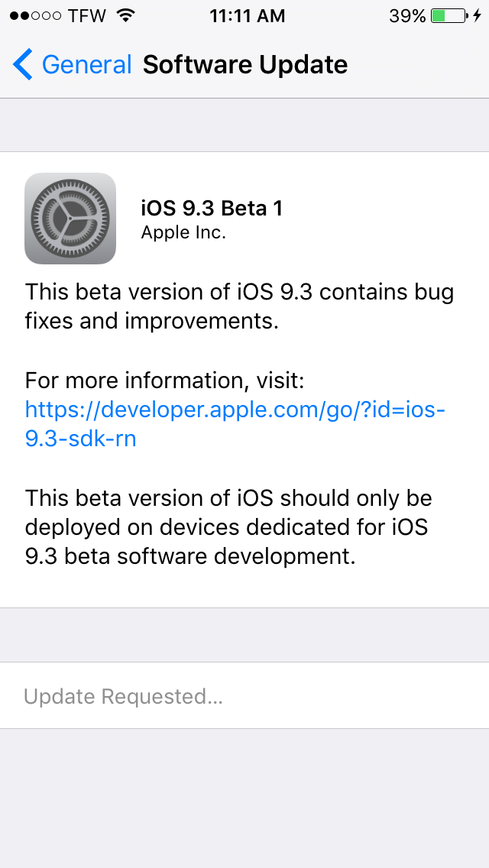
Task: Tap the TFW carrier label
Action: [x=87, y=16]
